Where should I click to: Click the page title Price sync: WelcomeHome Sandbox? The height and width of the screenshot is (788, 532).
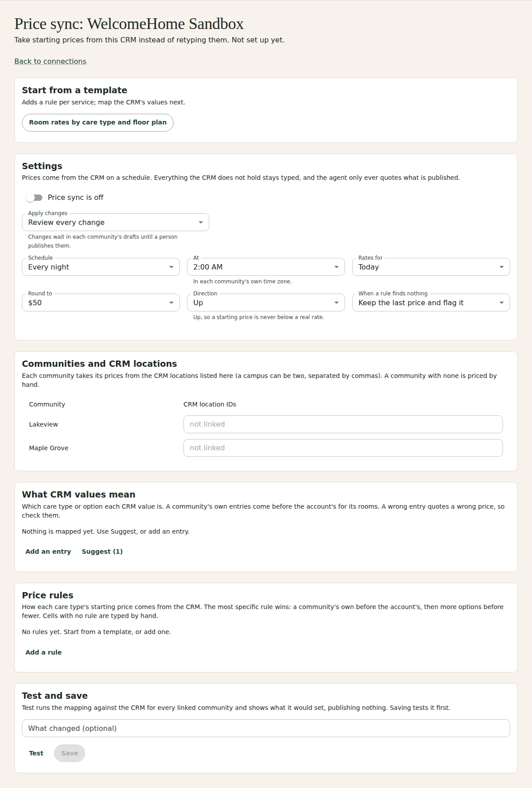click(129, 24)
